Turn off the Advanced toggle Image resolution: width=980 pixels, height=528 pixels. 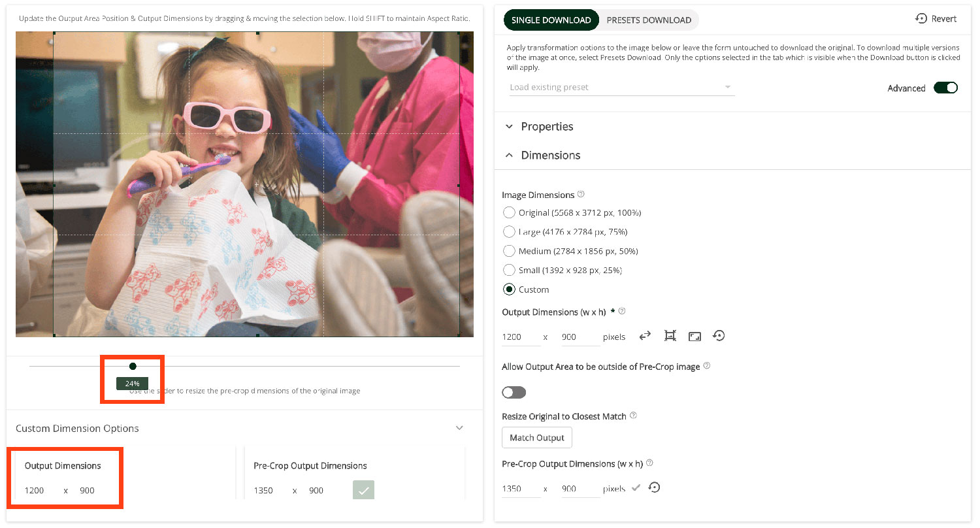pos(945,88)
